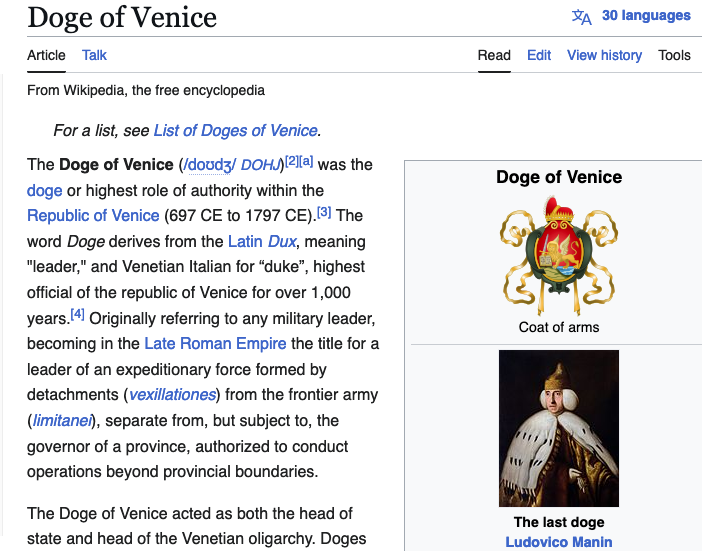Click the language translation icon
Viewport: 702px width, 551px height.
(581, 16)
